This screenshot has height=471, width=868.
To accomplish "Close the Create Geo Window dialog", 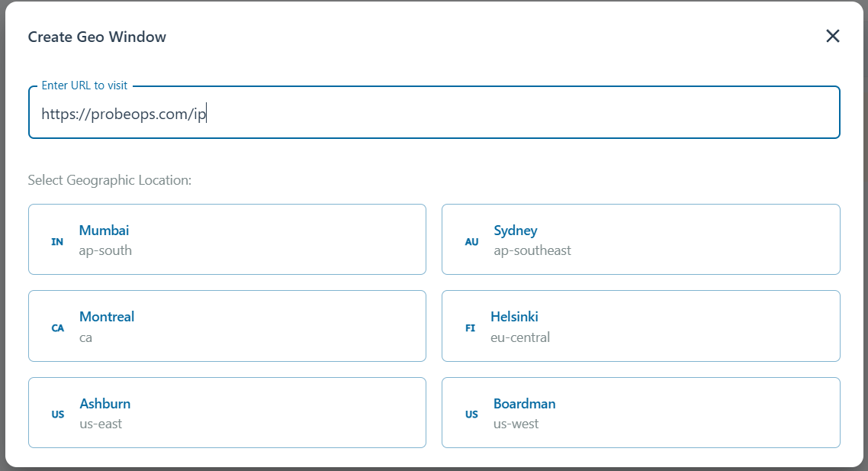I will [832, 36].
